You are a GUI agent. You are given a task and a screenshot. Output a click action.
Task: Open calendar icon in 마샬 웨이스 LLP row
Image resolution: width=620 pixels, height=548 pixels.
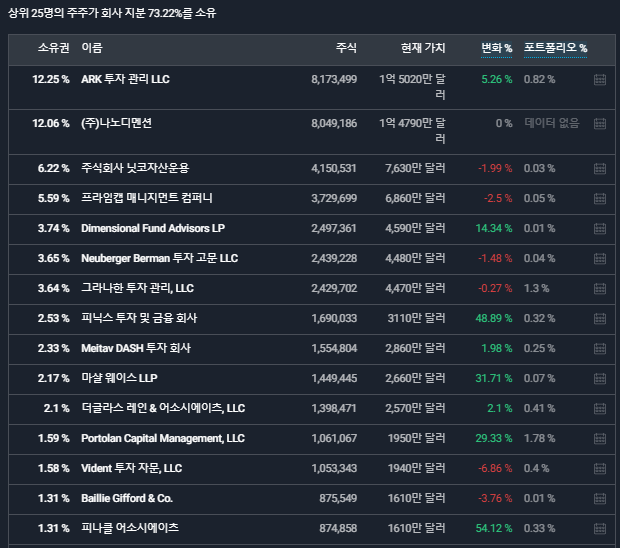pos(600,379)
